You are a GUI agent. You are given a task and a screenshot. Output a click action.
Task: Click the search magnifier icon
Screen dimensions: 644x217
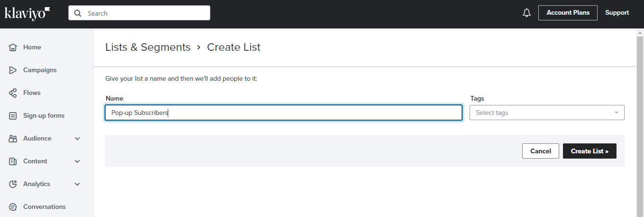pyautogui.click(x=78, y=13)
